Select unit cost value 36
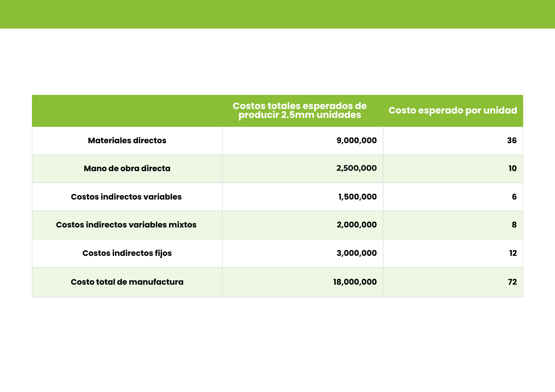Image resolution: width=555 pixels, height=392 pixels. [x=511, y=141]
